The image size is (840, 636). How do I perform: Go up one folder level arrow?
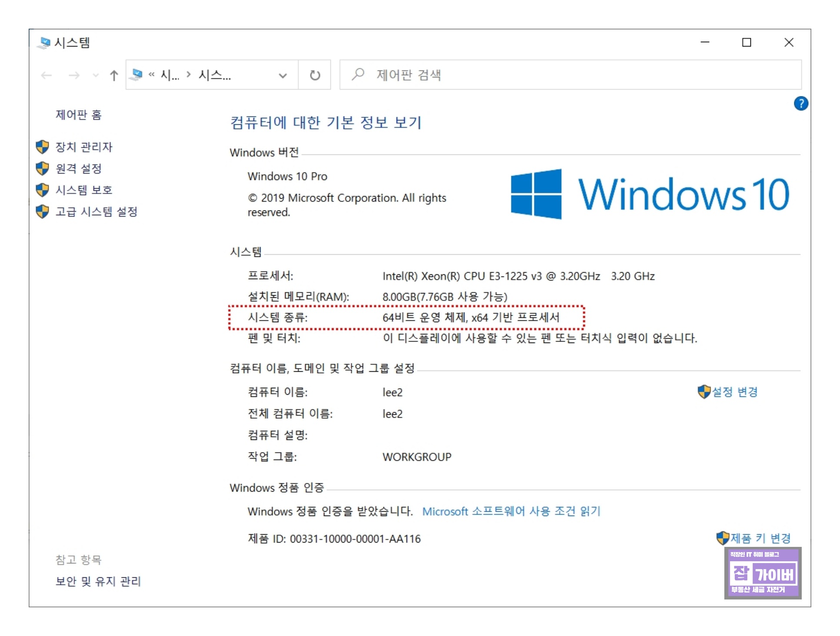(x=114, y=76)
